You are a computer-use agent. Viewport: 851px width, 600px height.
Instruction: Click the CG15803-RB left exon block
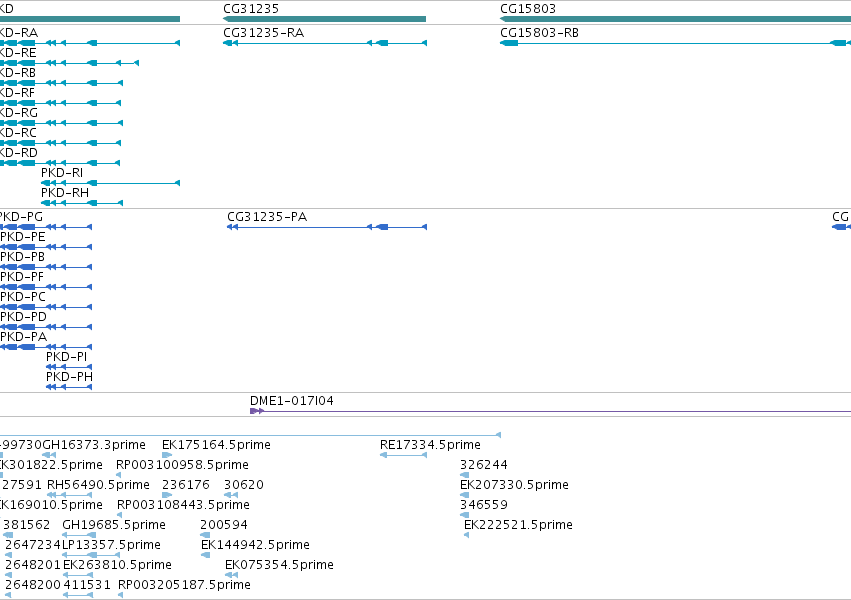(x=509, y=43)
